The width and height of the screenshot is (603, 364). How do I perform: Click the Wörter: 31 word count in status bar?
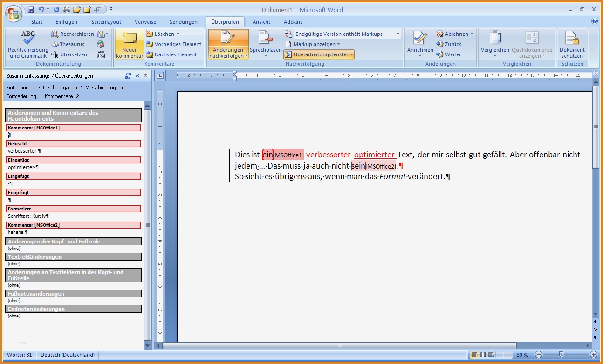click(20, 355)
